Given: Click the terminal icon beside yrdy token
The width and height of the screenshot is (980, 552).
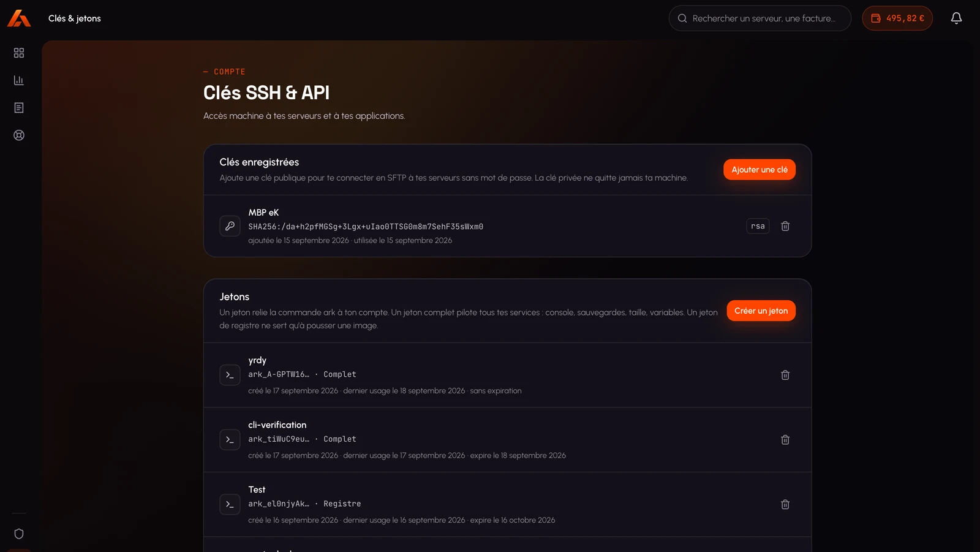Looking at the screenshot, I should [x=230, y=375].
